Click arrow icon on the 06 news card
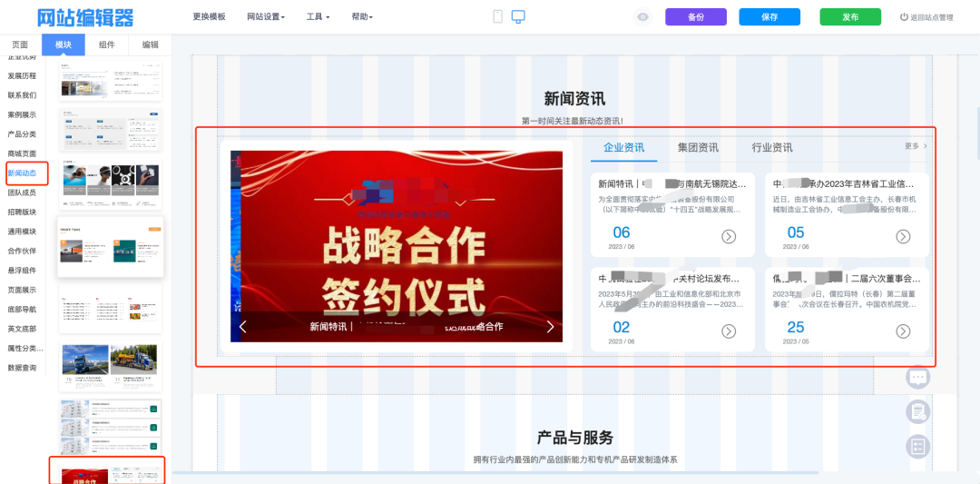980x484 pixels. tap(729, 236)
